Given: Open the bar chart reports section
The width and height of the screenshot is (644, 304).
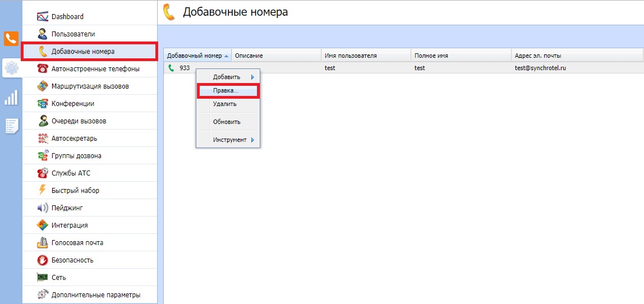Looking at the screenshot, I should click(11, 98).
